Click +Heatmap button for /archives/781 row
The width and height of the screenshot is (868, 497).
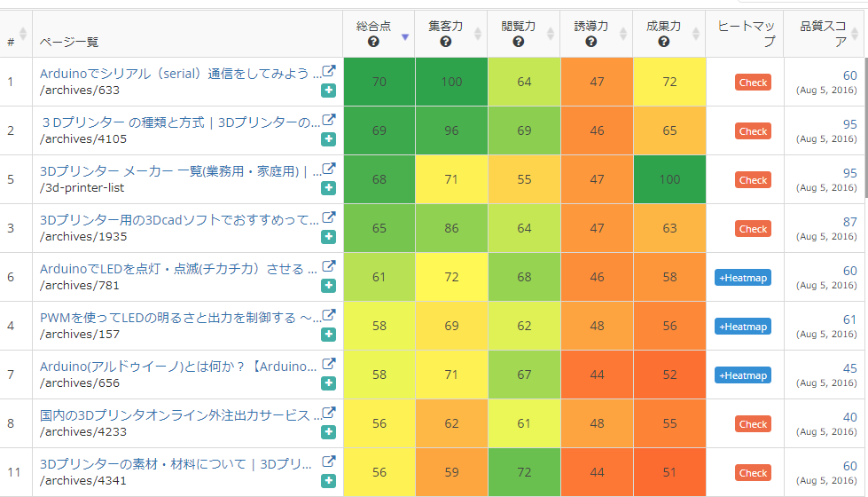[x=743, y=278]
